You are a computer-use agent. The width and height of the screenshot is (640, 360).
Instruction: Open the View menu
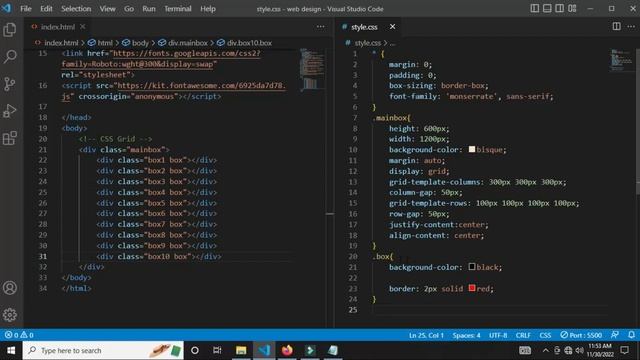click(107, 9)
